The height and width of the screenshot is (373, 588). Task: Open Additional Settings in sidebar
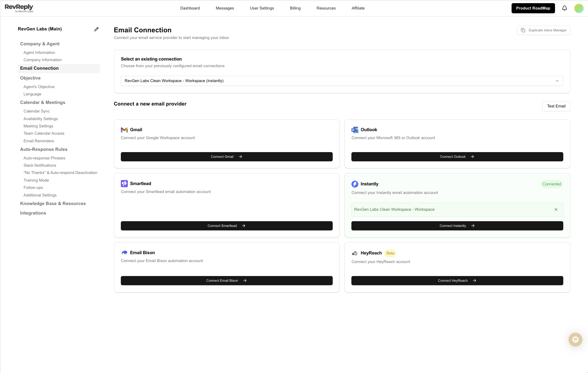pos(40,195)
